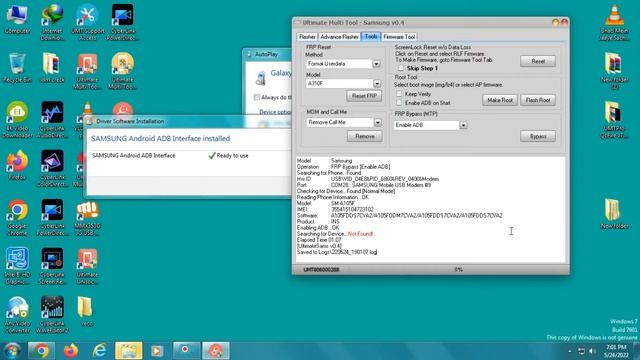Open CyberLink PowerDirector shortcut beside UMT Support Access
The image size is (640, 360).
tap(122, 22)
